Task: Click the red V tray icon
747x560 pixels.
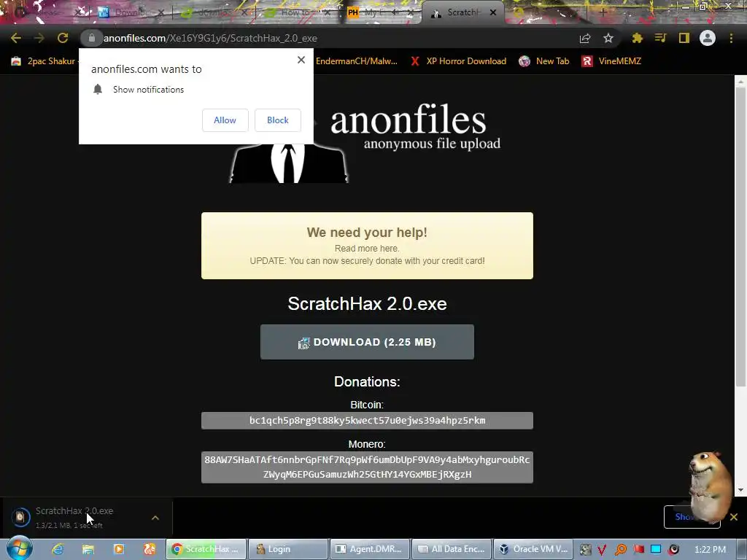Action: point(602,550)
